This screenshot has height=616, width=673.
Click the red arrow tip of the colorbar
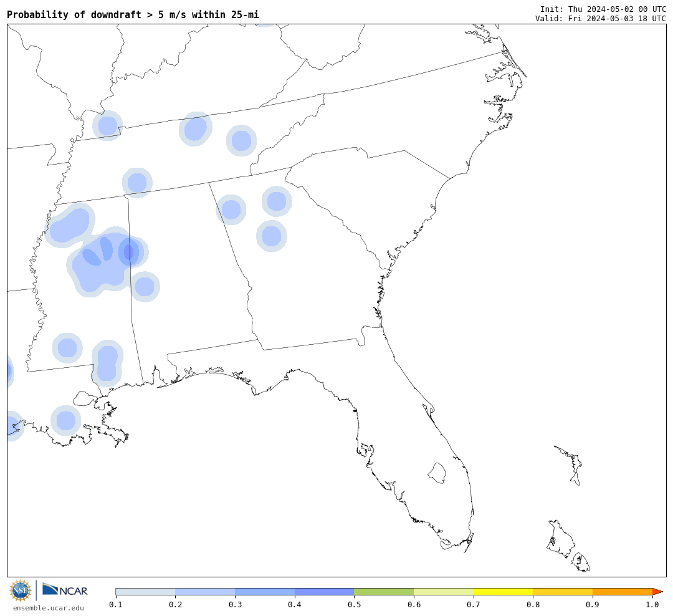[657, 592]
